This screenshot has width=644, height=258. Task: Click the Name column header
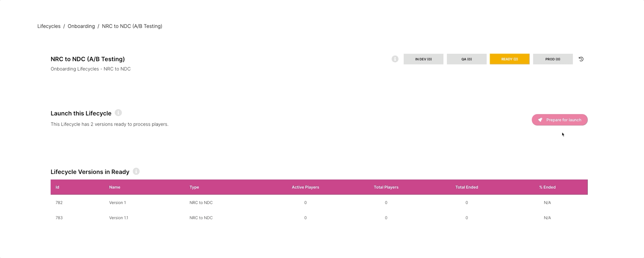pyautogui.click(x=114, y=187)
